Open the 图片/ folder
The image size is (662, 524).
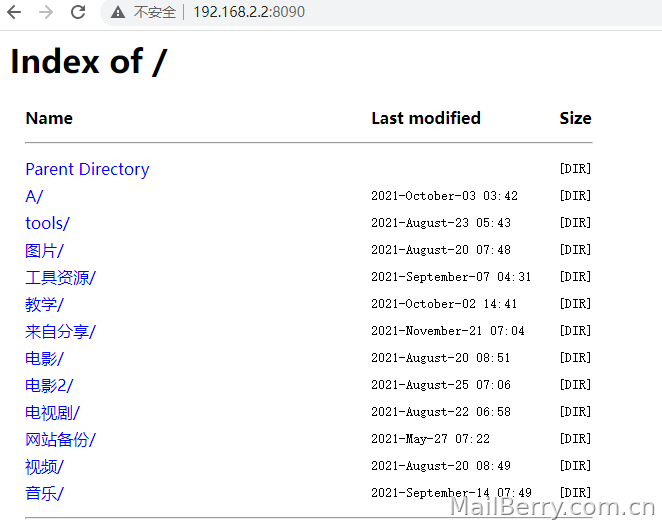click(44, 250)
